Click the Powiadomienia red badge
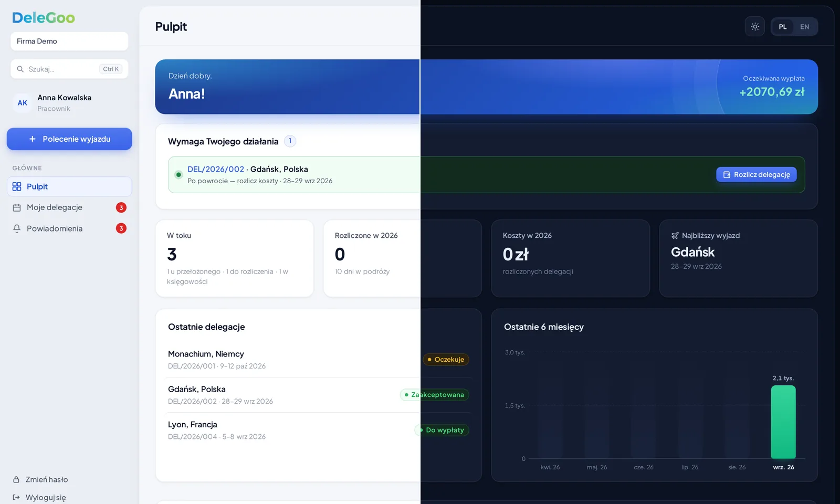The width and height of the screenshot is (840, 504). tap(121, 228)
